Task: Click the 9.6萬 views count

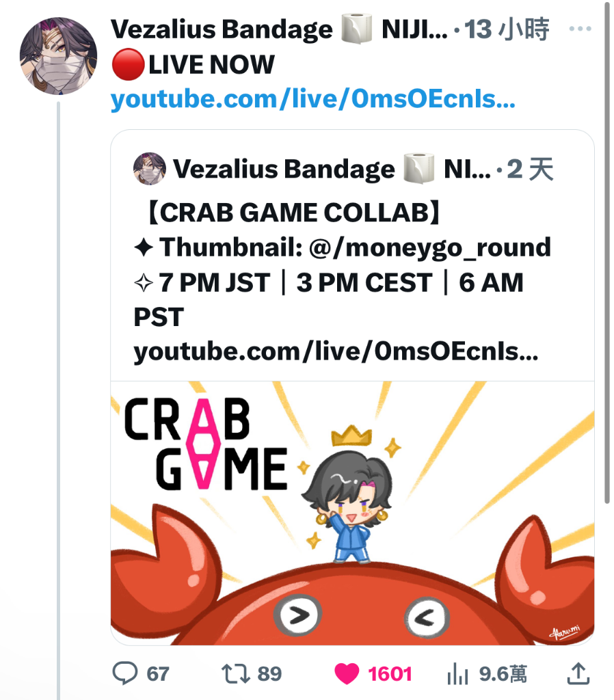Action: pos(503,674)
